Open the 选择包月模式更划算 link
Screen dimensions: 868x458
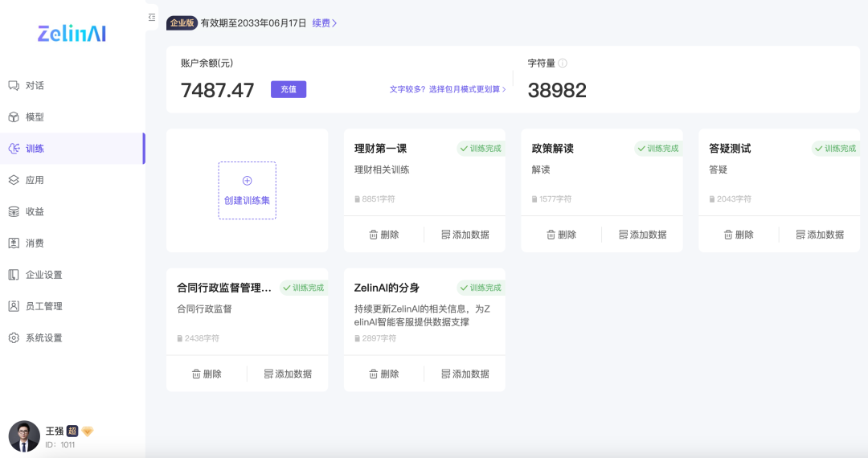448,89
